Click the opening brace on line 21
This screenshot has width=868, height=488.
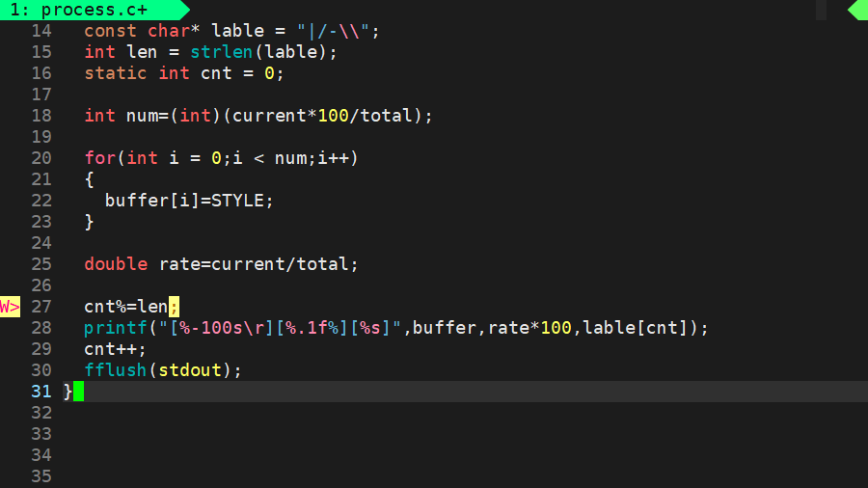(x=89, y=179)
